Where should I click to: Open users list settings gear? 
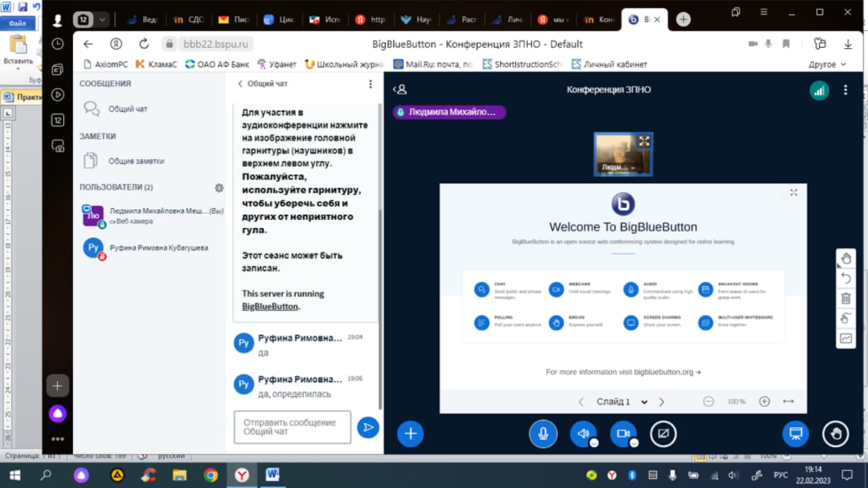click(x=219, y=188)
